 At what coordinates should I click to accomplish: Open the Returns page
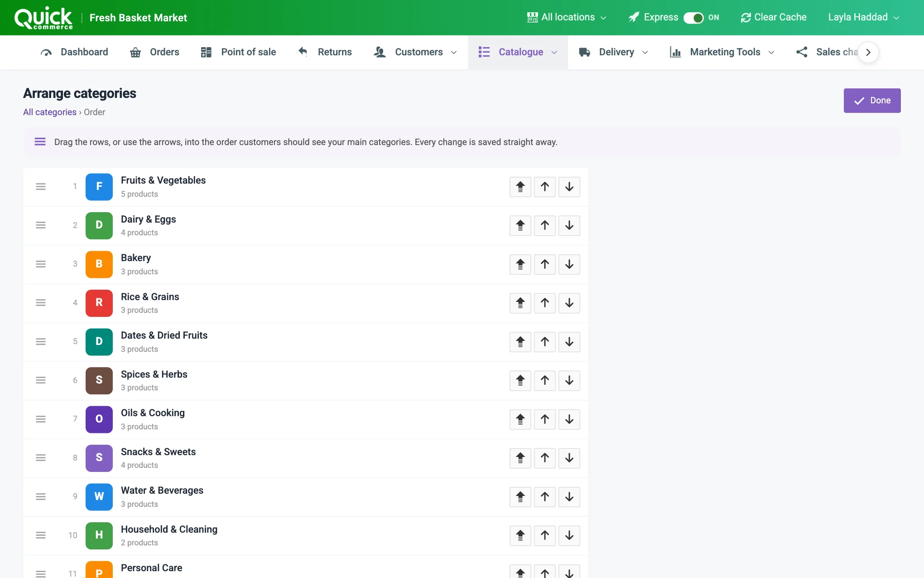pyautogui.click(x=325, y=52)
